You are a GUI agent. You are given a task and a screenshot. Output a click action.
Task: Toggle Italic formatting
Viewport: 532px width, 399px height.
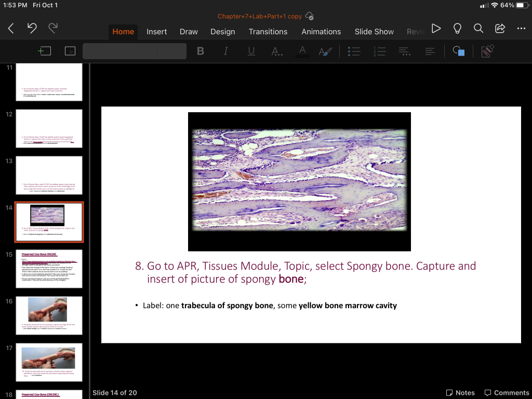coord(226,51)
